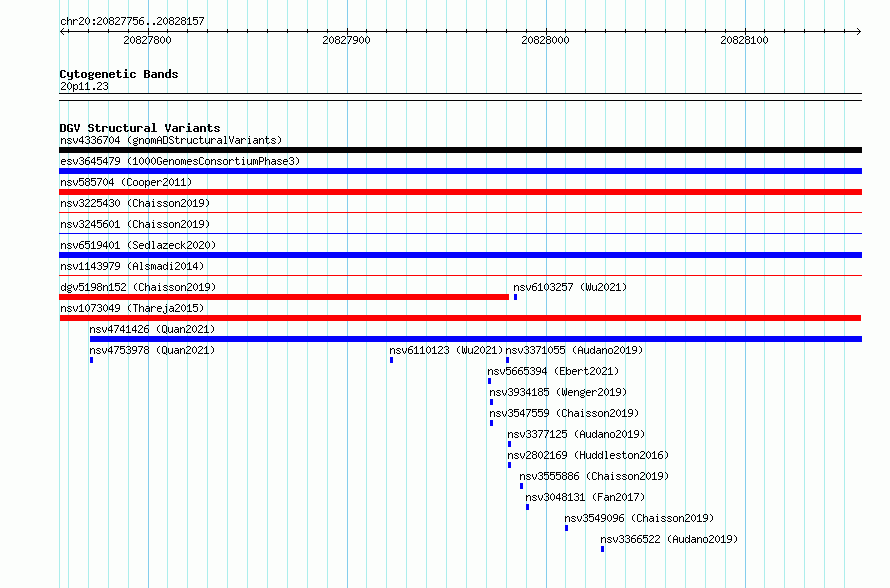
Task: Select blue nsv3555886 marker
Action: click(522, 486)
